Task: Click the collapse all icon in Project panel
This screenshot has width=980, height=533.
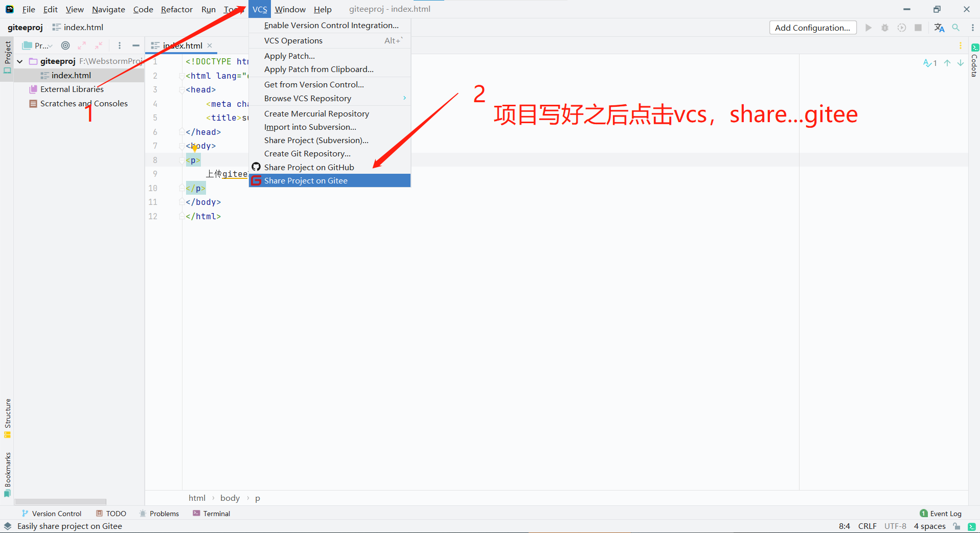Action: click(x=98, y=45)
